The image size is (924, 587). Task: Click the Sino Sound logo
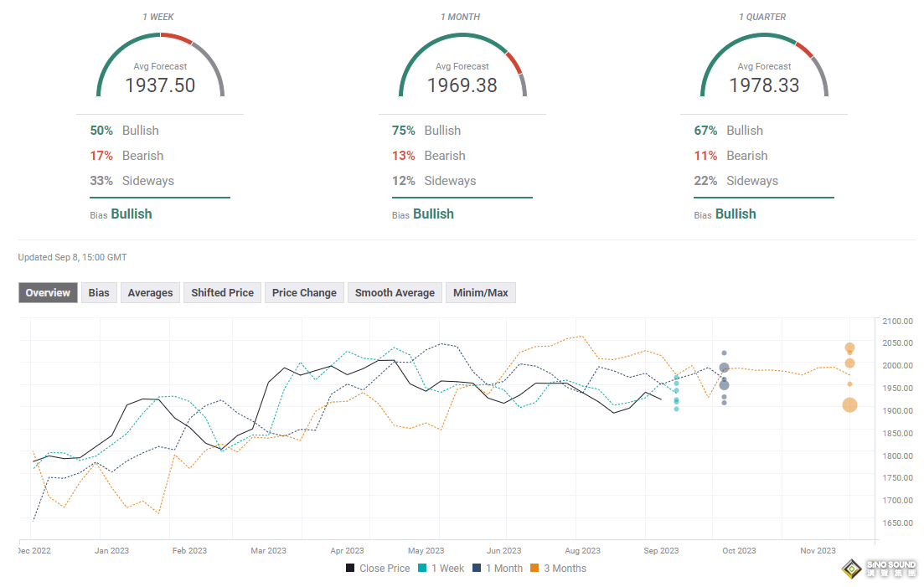tap(877, 569)
